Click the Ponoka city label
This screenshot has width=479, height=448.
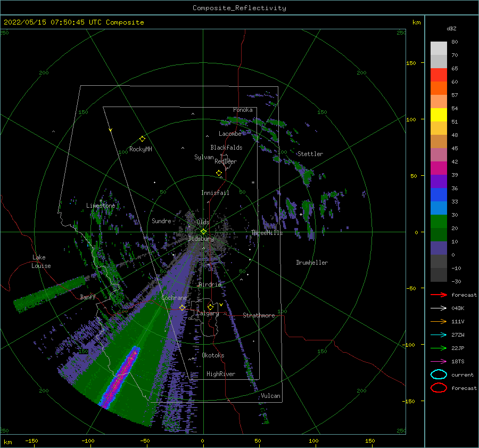click(243, 110)
